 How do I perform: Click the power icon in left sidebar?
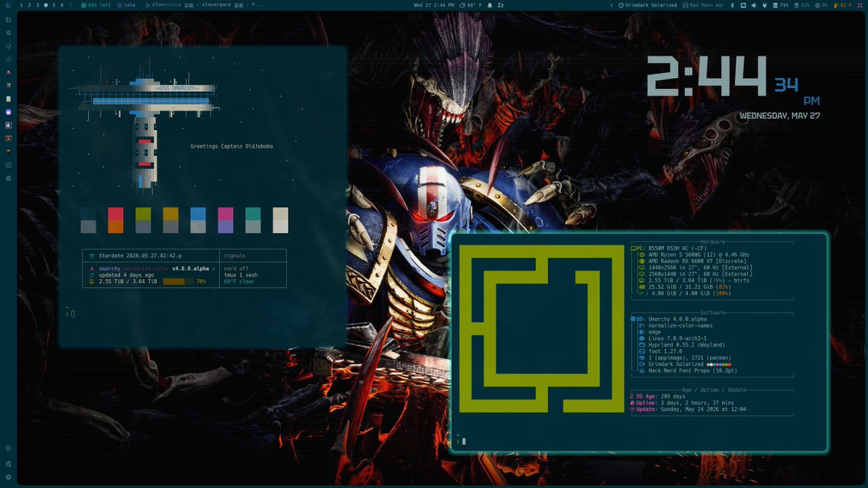click(8, 59)
